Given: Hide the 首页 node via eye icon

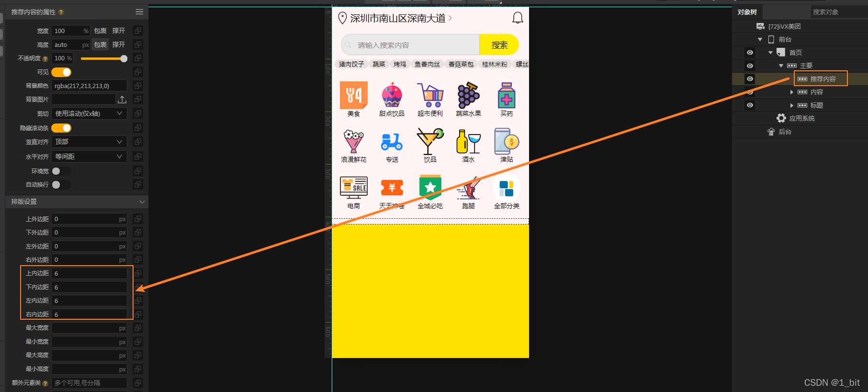Looking at the screenshot, I should pos(750,53).
